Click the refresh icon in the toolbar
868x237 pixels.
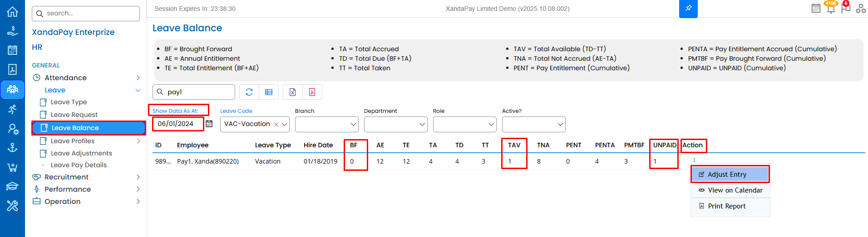coord(249,92)
